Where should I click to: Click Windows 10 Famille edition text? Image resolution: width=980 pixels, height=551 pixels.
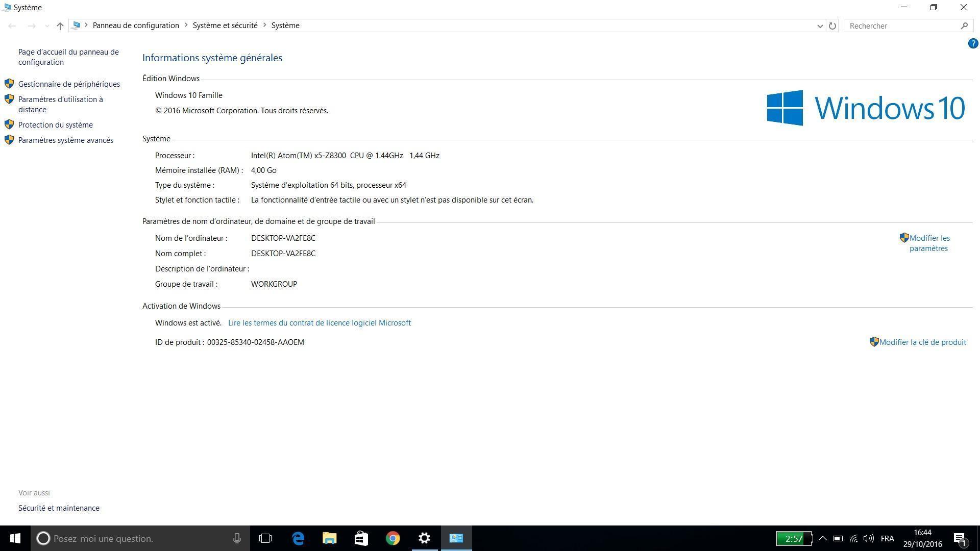click(x=189, y=95)
